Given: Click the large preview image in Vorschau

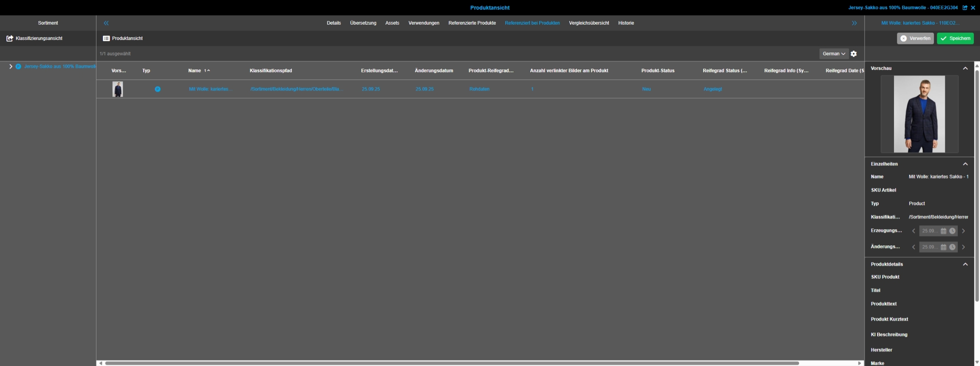Looking at the screenshot, I should 919,114.
